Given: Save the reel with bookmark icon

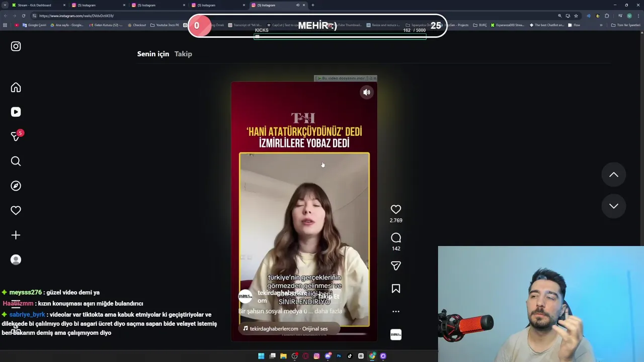Looking at the screenshot, I should (x=396, y=289).
